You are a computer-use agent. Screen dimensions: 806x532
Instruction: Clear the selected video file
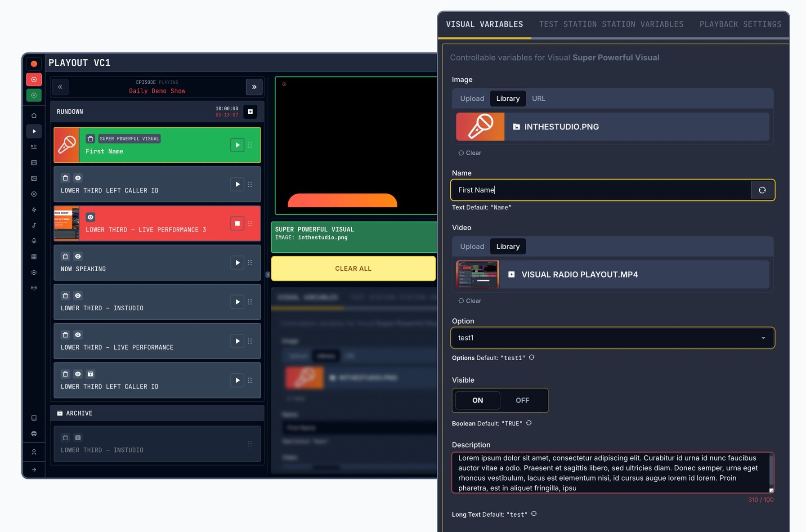(x=470, y=301)
